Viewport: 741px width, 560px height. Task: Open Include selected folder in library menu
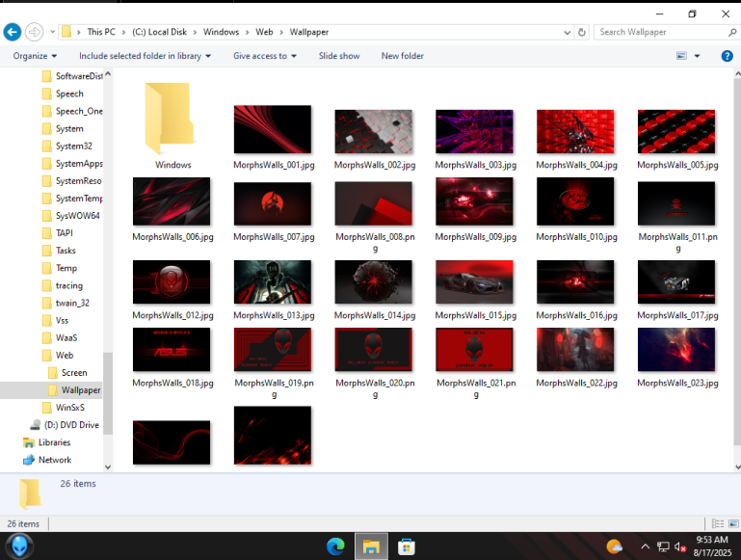[x=145, y=56]
